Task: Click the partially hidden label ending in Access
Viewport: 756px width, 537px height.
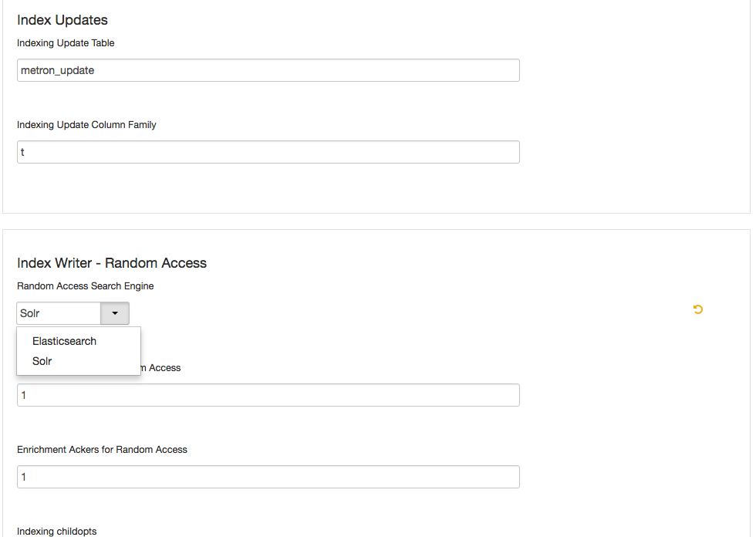Action: tap(160, 368)
